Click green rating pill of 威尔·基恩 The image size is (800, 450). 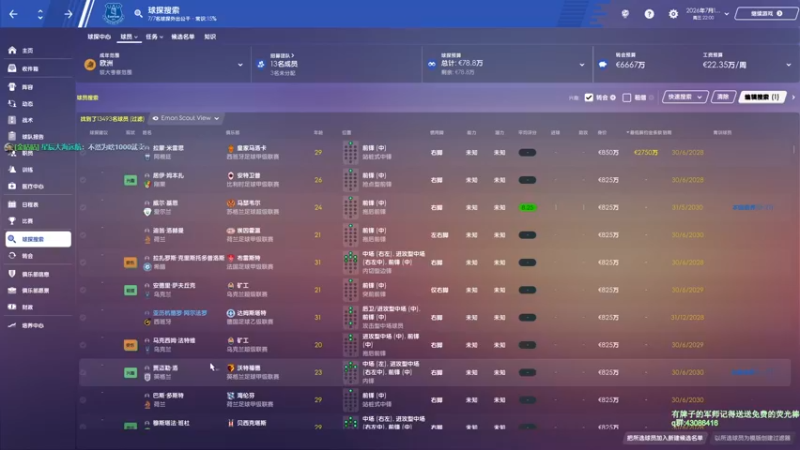click(x=527, y=208)
